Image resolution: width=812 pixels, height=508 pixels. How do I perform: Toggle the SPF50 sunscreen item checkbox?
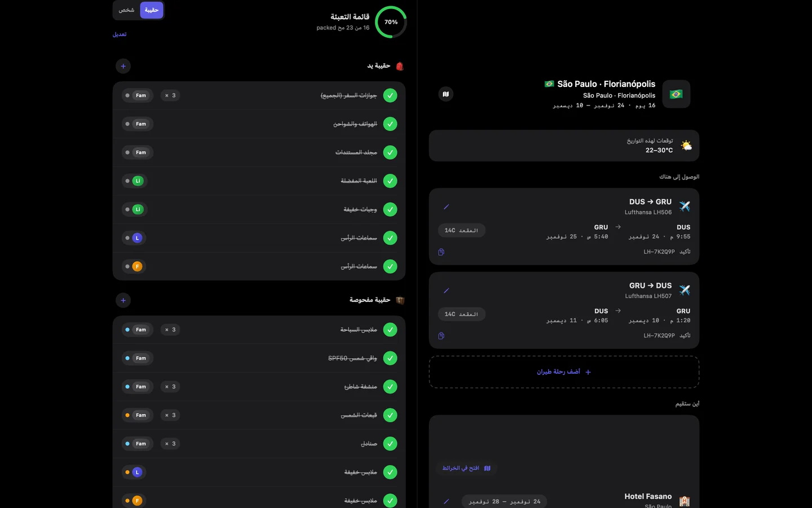390,358
